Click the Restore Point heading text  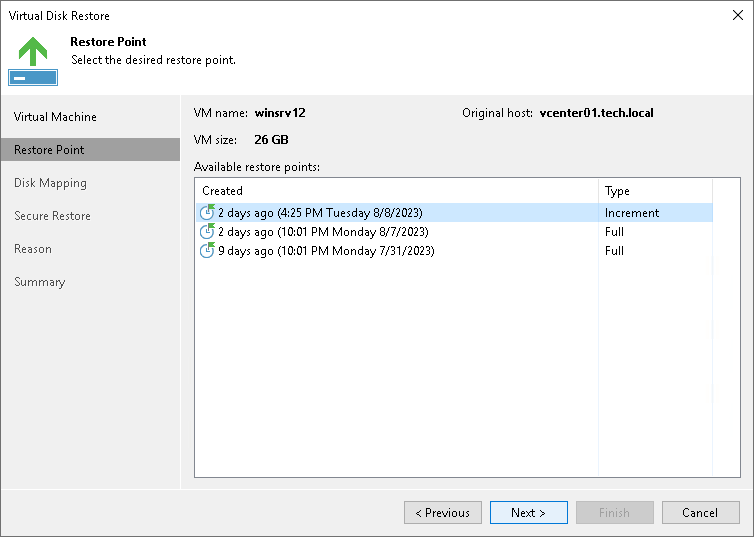[x=108, y=42]
